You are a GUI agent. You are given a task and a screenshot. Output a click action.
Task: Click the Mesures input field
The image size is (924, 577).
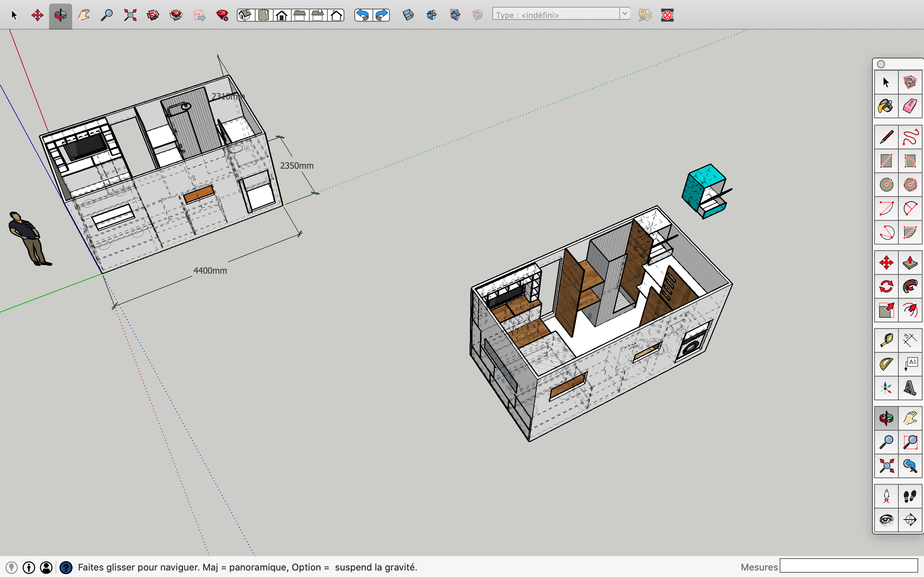click(x=849, y=566)
